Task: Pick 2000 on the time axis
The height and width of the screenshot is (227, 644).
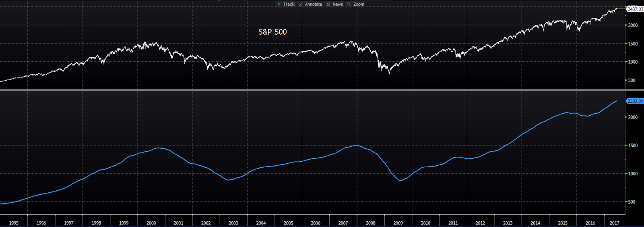Action: [151, 223]
